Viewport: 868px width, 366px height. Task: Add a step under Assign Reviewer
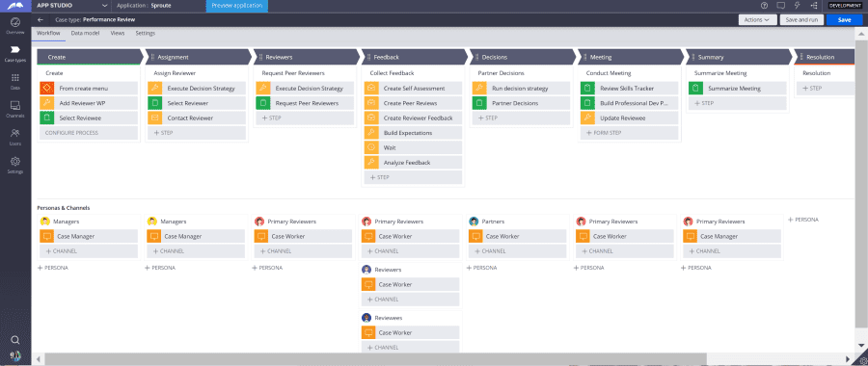(x=197, y=133)
